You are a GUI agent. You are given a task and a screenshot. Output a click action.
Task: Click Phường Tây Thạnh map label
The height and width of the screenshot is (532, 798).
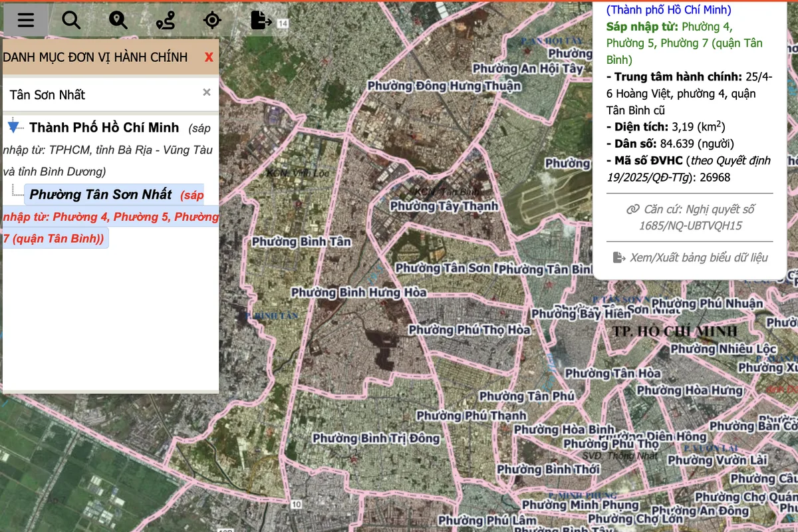[444, 206]
